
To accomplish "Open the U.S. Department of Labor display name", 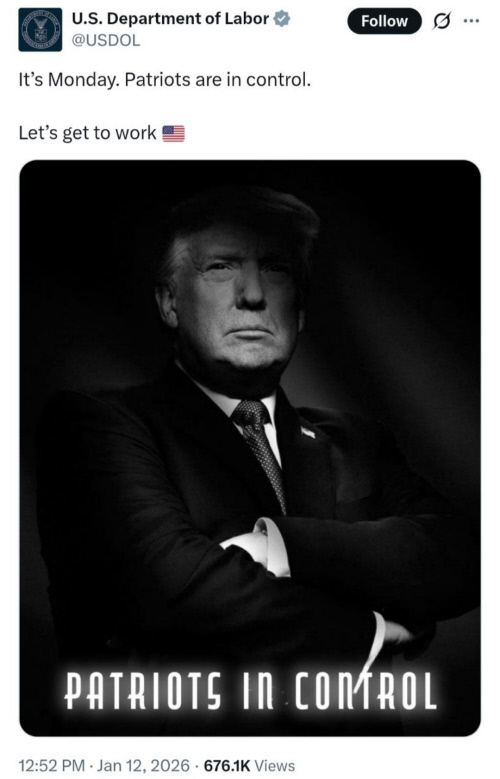I will (170, 19).
